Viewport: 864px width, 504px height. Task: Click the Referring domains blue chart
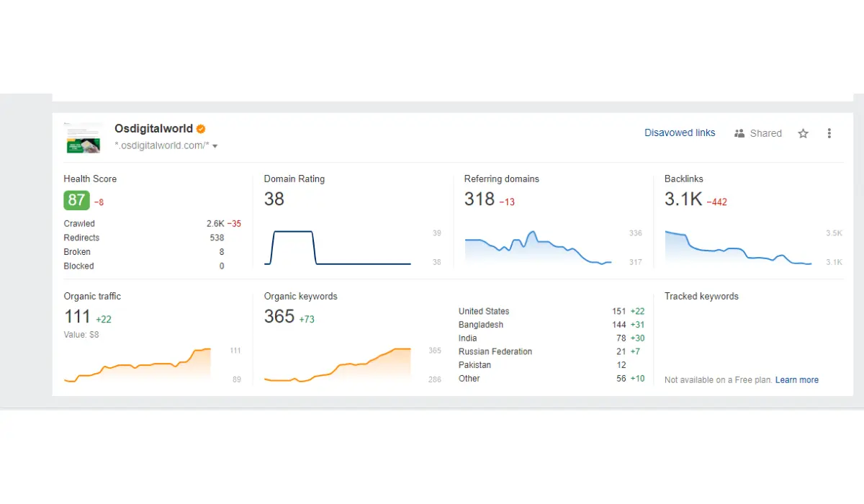point(538,248)
